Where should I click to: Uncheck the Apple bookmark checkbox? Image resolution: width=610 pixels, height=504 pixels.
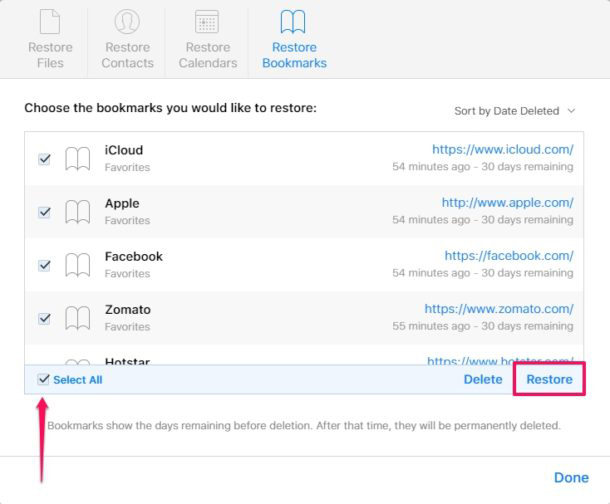coord(44,212)
